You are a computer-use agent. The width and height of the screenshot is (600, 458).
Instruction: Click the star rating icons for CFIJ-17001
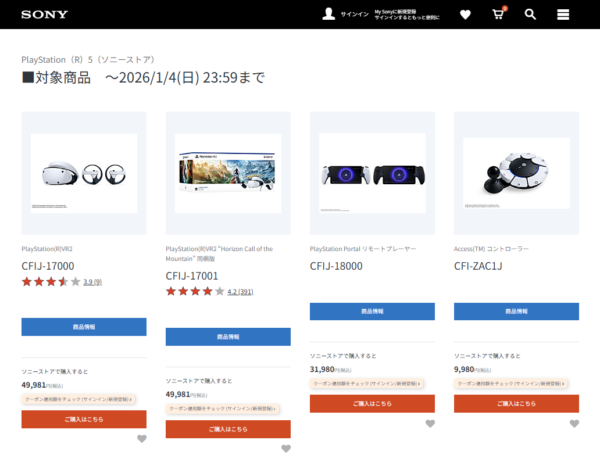tap(195, 292)
